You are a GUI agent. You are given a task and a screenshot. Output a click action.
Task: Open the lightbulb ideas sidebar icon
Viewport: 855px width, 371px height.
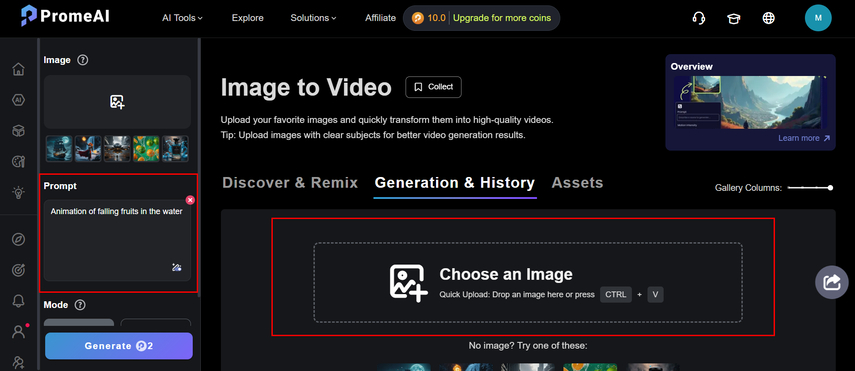click(19, 192)
